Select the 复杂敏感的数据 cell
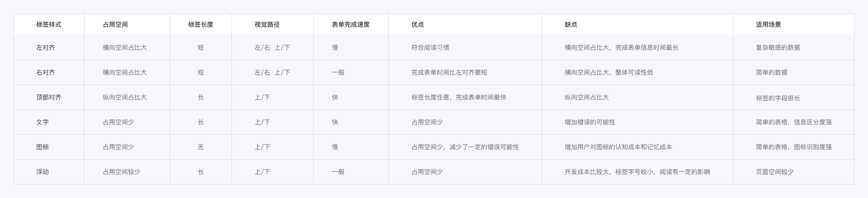 point(778,47)
